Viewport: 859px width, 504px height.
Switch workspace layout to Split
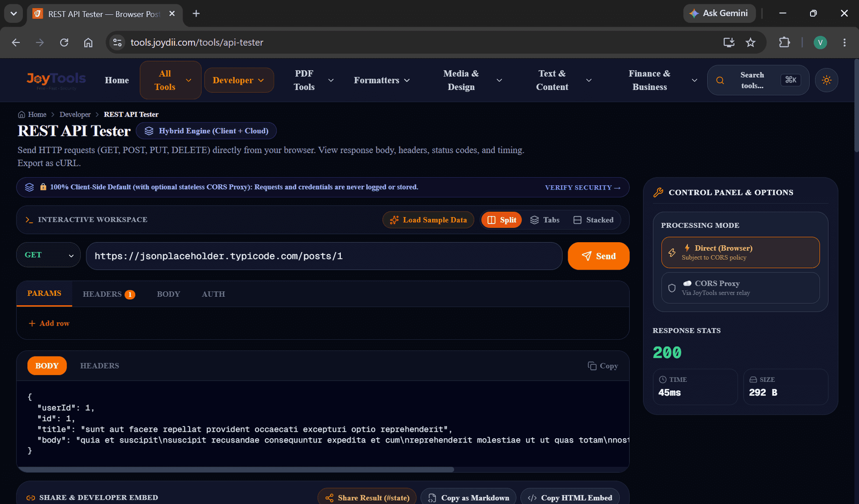[502, 220]
